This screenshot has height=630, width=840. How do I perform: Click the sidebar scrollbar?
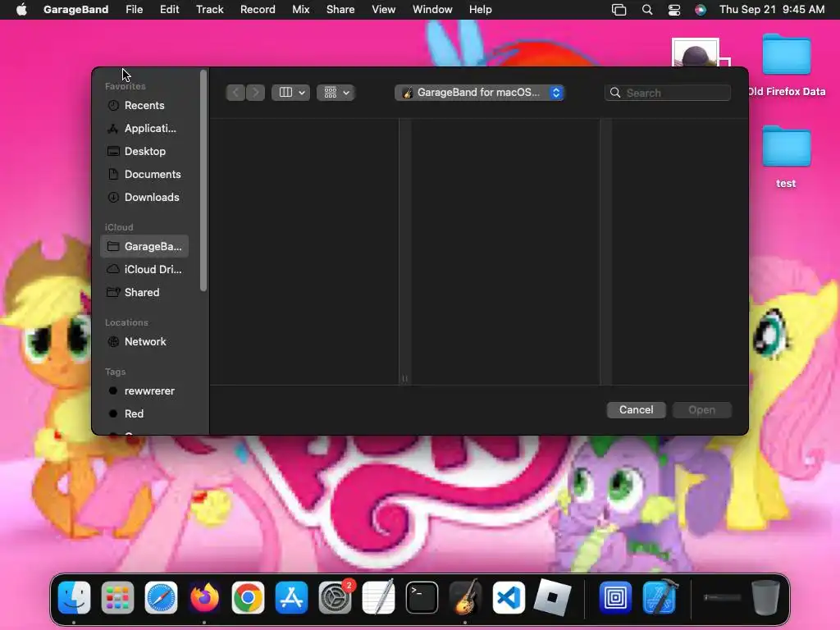pyautogui.click(x=203, y=181)
